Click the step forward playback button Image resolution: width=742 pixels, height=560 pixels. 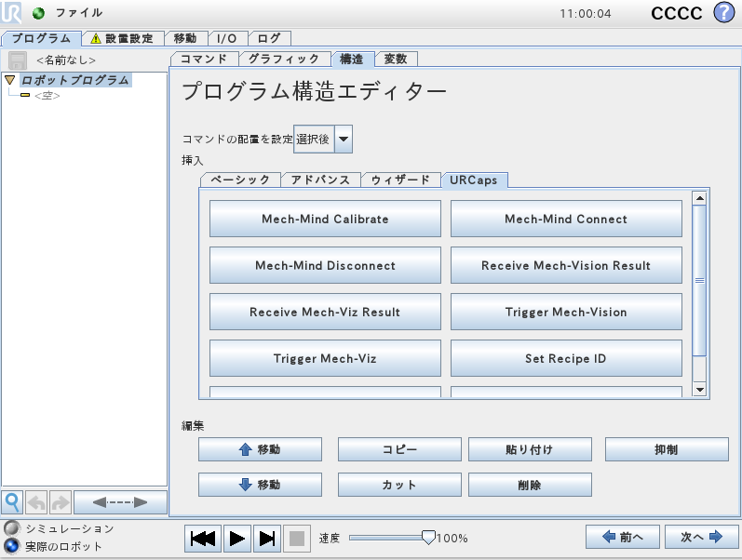click(267, 539)
